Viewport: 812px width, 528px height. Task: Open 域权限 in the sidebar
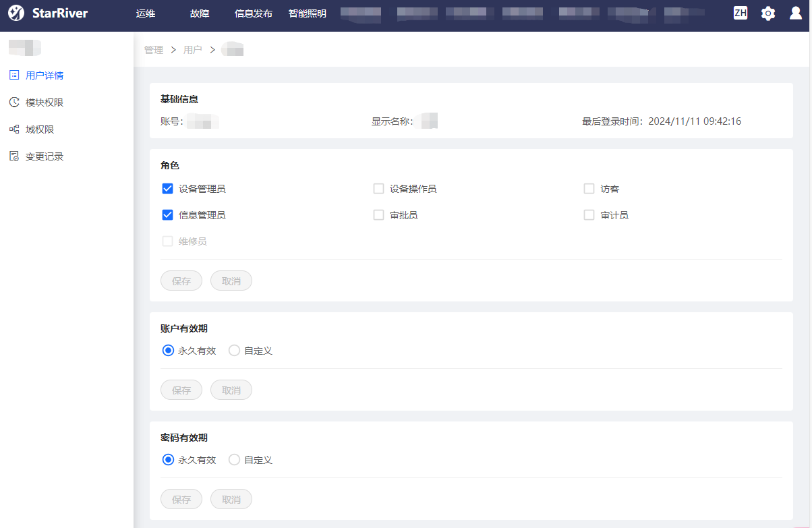click(x=40, y=129)
